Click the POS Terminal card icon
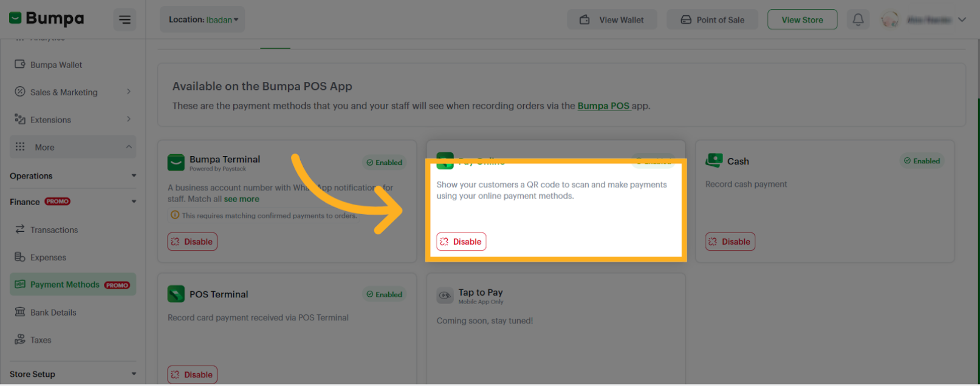 pos(176,294)
